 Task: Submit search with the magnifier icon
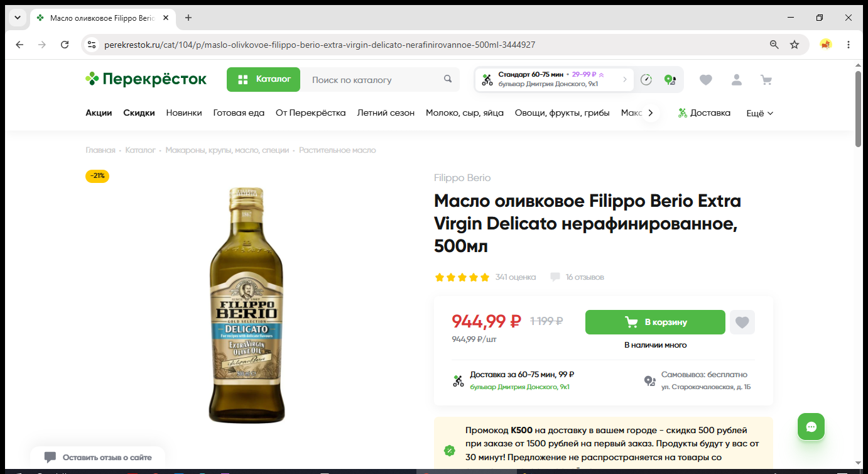[448, 79]
